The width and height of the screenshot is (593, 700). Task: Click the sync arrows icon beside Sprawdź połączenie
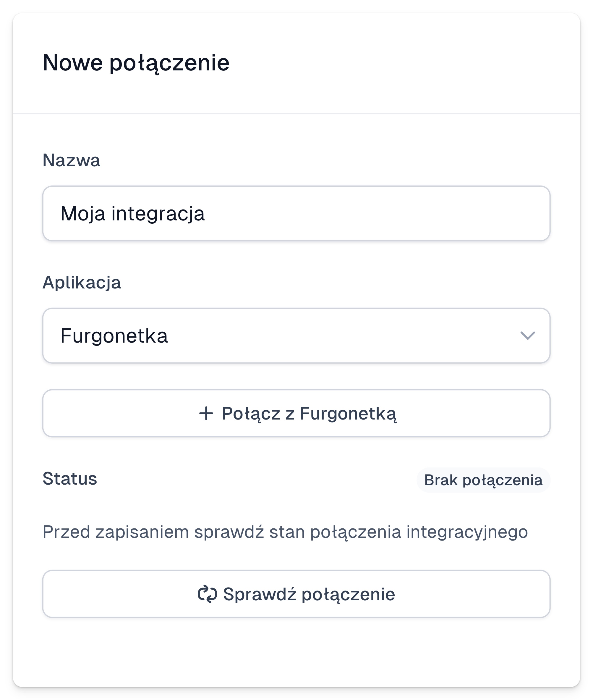208,594
